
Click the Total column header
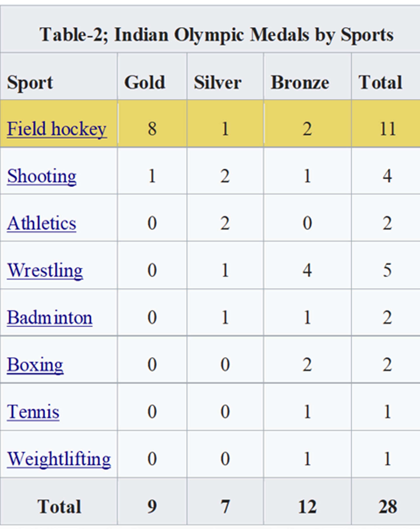click(380, 83)
